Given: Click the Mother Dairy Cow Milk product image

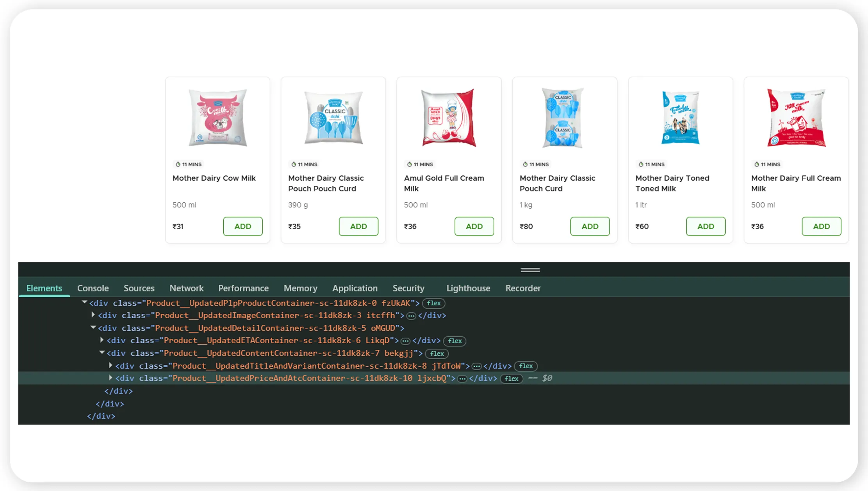Looking at the screenshot, I should 217,118.
